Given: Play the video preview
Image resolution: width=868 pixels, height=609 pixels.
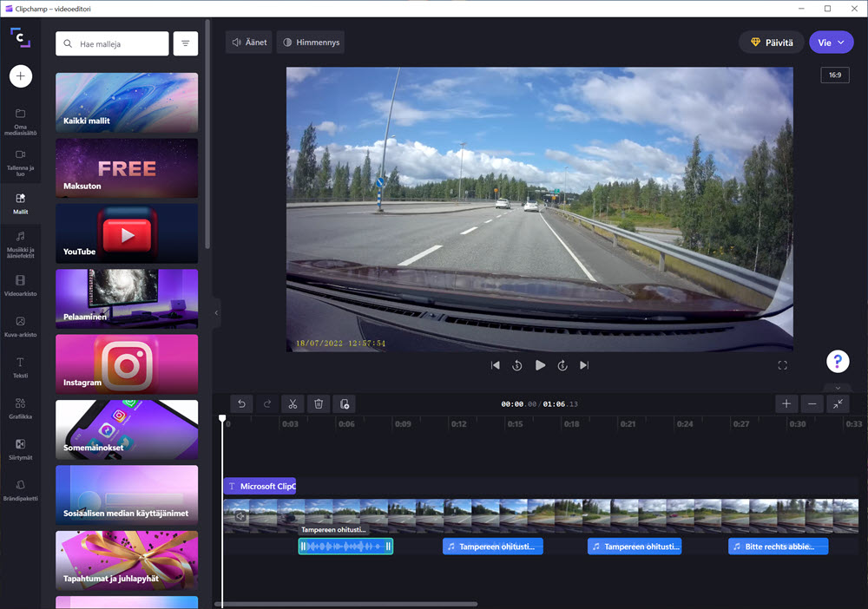Looking at the screenshot, I should click(x=540, y=366).
